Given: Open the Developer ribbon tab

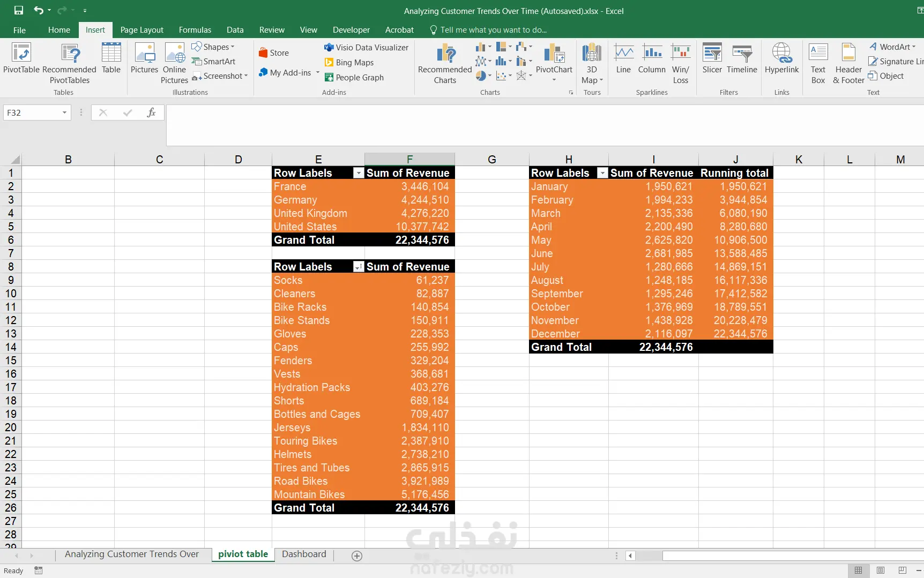Looking at the screenshot, I should [x=351, y=30].
